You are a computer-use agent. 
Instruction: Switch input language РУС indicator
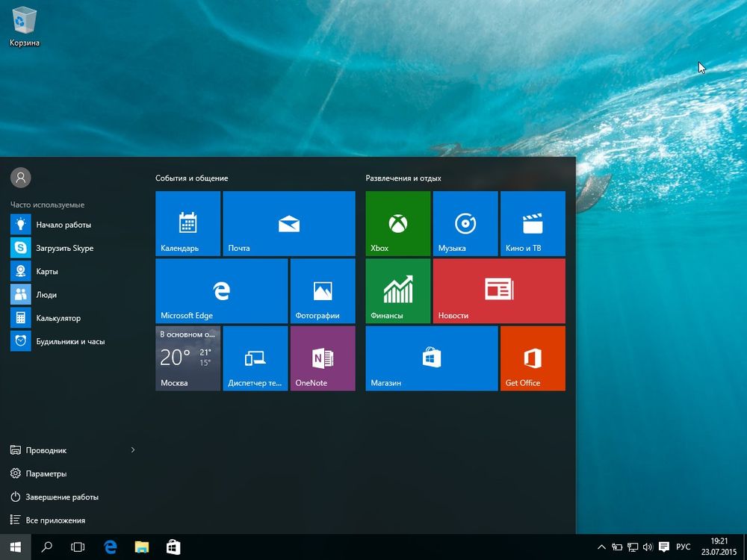pyautogui.click(x=683, y=547)
